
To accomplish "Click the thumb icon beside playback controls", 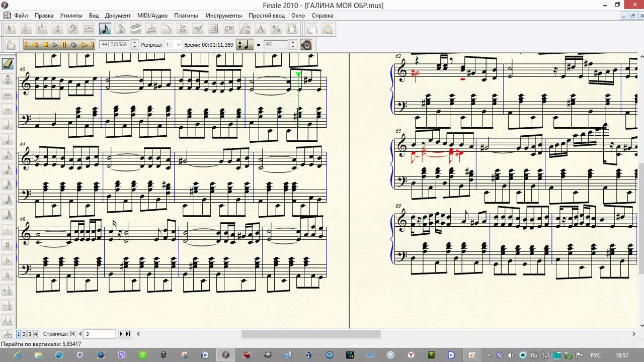I will click(x=11, y=45).
